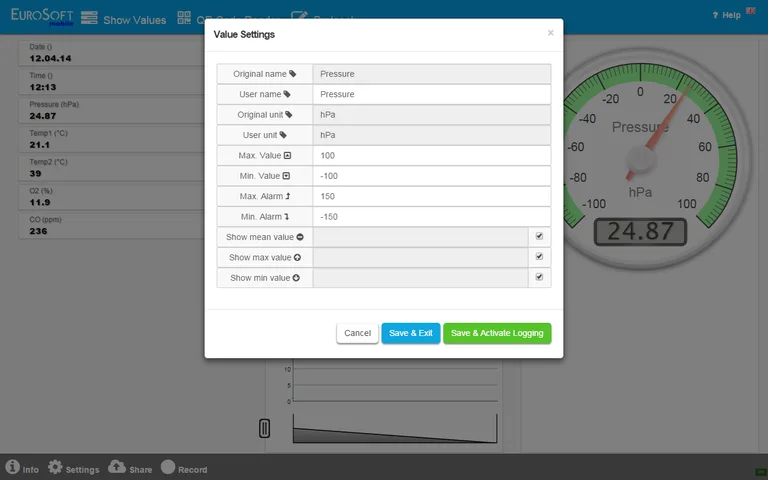Select the Temp2 row showing 39
This screenshot has height=480, width=768.
(111, 168)
